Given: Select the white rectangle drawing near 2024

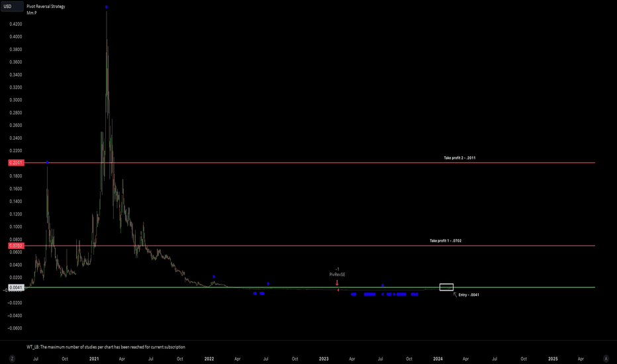Looking at the screenshot, I should [446, 287].
